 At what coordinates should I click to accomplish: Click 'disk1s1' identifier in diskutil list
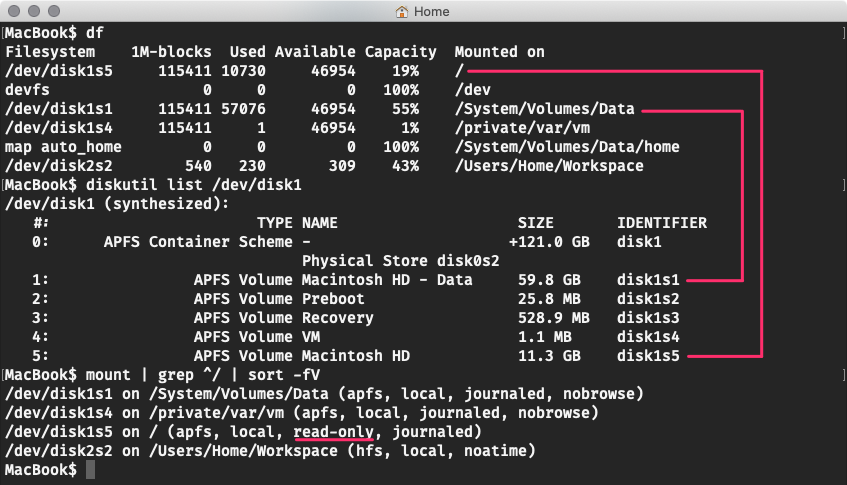(x=648, y=280)
